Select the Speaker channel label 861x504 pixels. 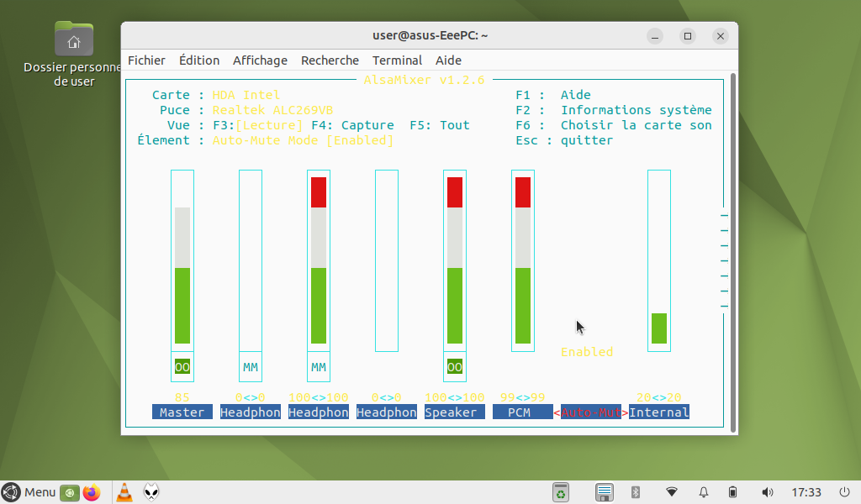pyautogui.click(x=455, y=412)
